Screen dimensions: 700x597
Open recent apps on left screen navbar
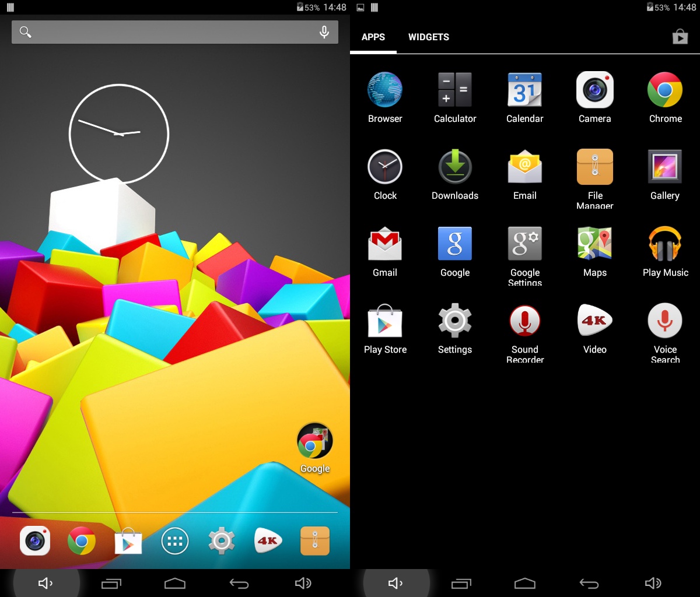click(x=111, y=583)
